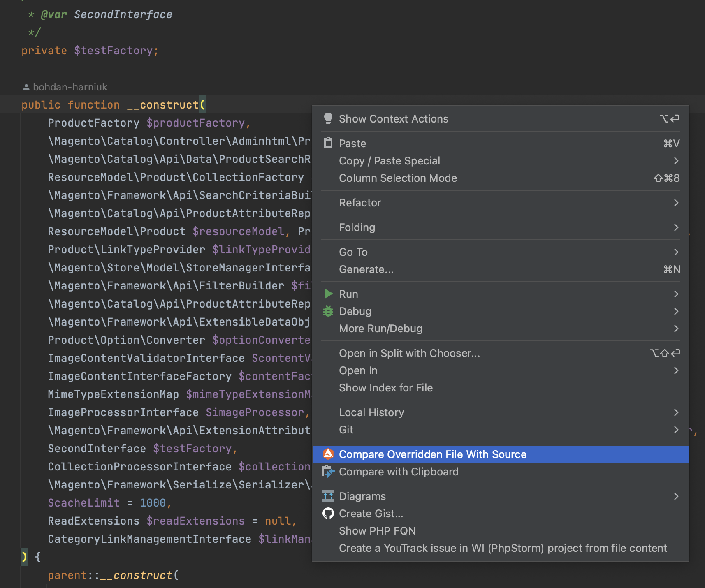This screenshot has height=588, width=705.
Task: Choose Create Gist...
Action: (x=500, y=514)
